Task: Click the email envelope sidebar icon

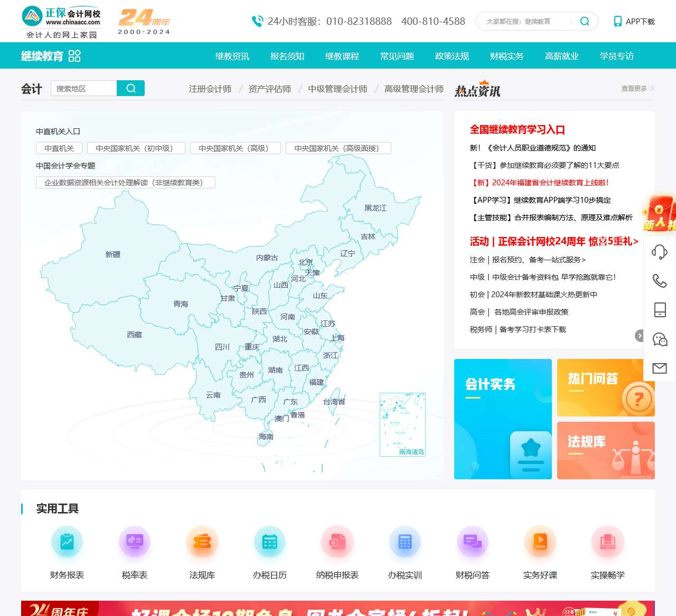Action: (660, 368)
